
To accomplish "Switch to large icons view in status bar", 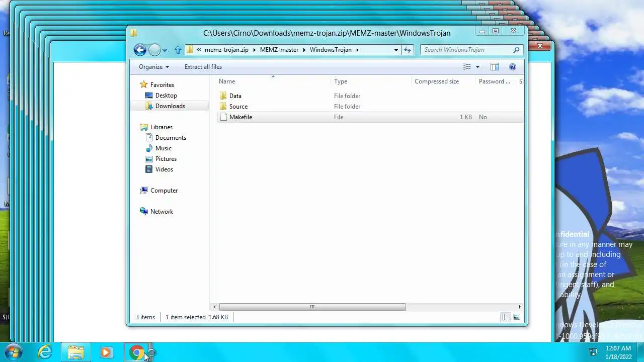I will (517, 317).
